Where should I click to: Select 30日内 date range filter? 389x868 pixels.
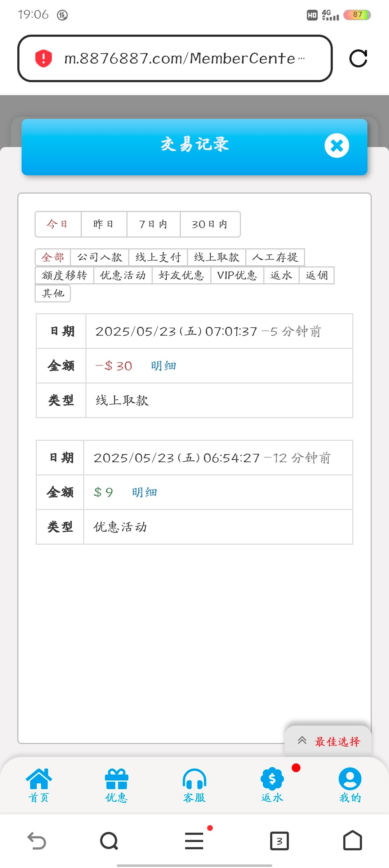click(210, 224)
